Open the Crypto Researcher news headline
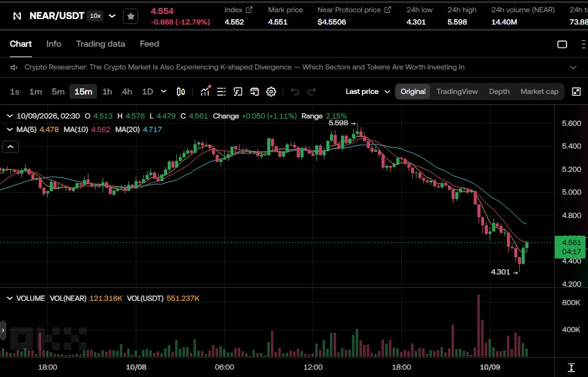 tap(245, 67)
